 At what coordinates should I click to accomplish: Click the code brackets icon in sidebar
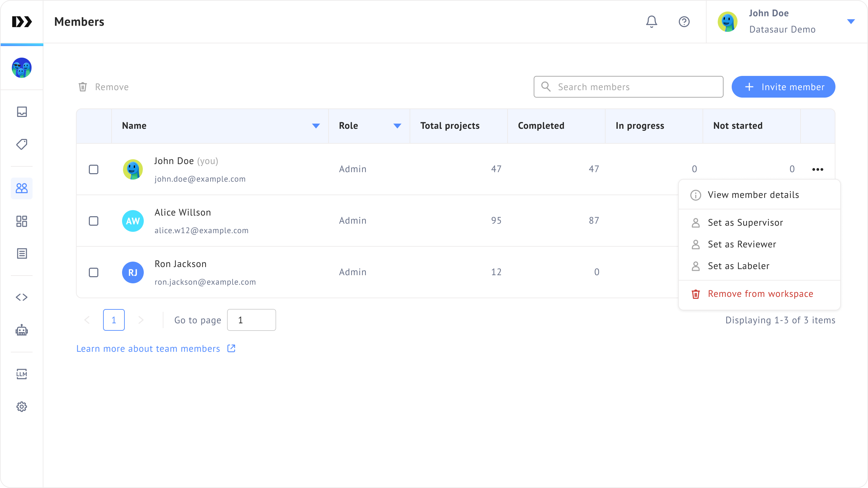(22, 297)
